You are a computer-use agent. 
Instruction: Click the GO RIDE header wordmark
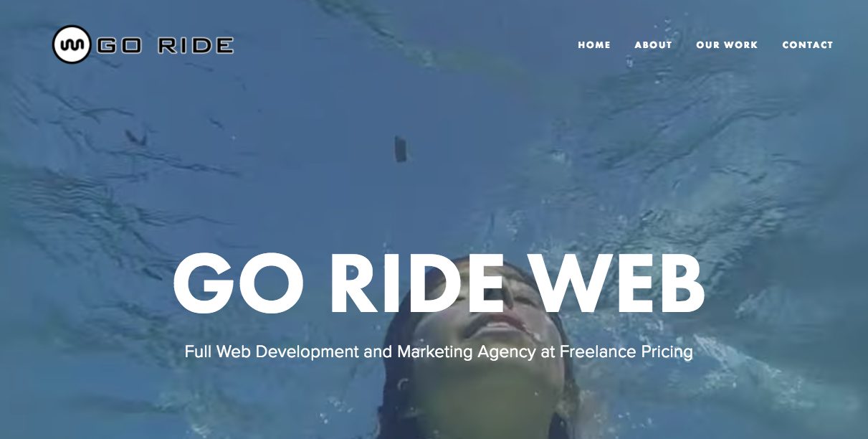point(165,45)
